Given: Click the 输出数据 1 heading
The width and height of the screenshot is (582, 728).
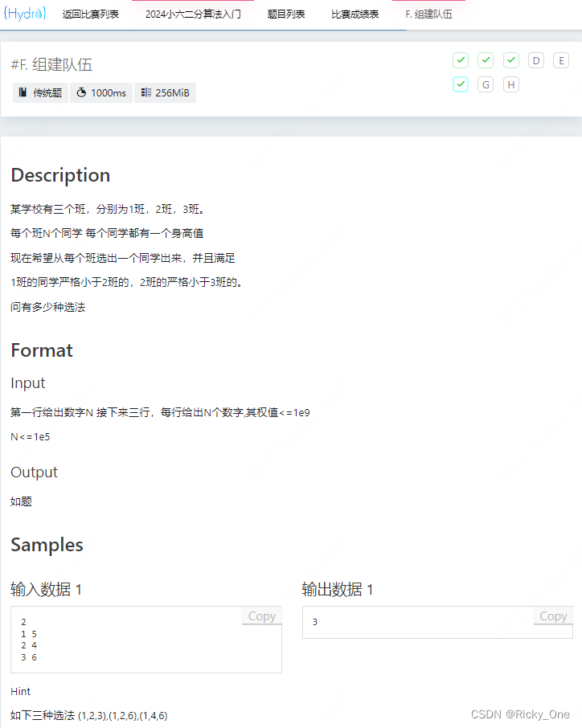Looking at the screenshot, I should (337, 589).
